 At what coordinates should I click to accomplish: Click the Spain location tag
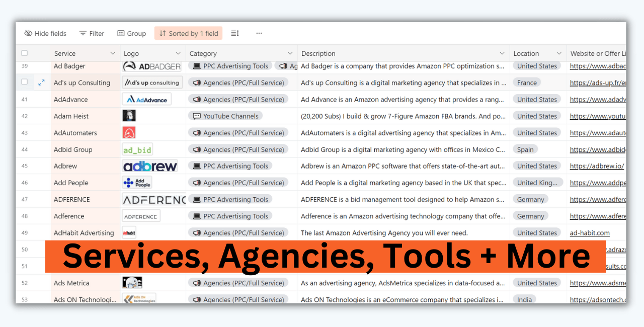(x=525, y=149)
